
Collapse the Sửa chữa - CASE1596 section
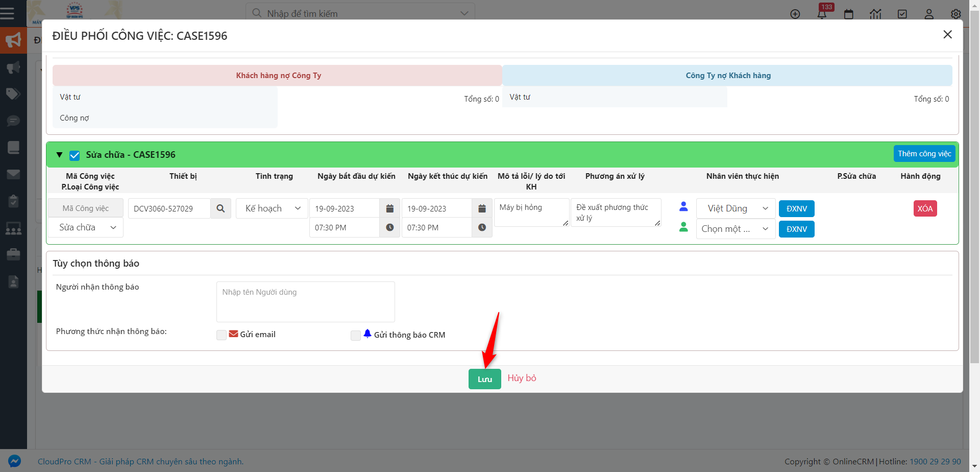click(x=59, y=155)
